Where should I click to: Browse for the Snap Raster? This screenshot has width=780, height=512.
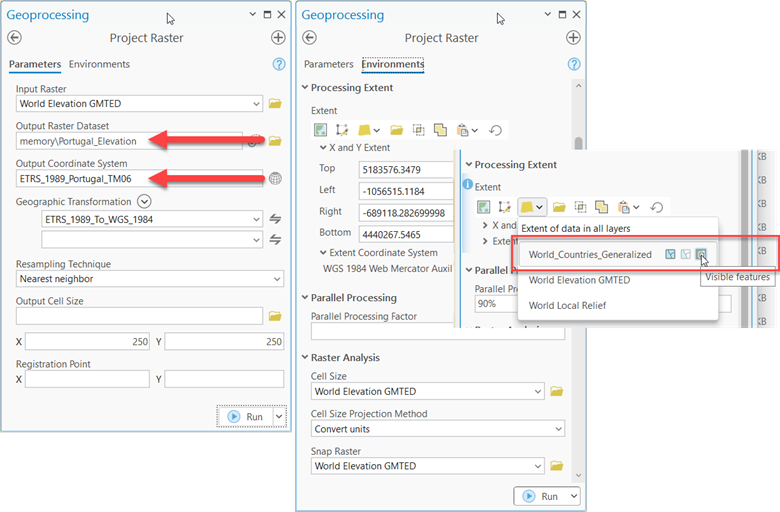557,466
